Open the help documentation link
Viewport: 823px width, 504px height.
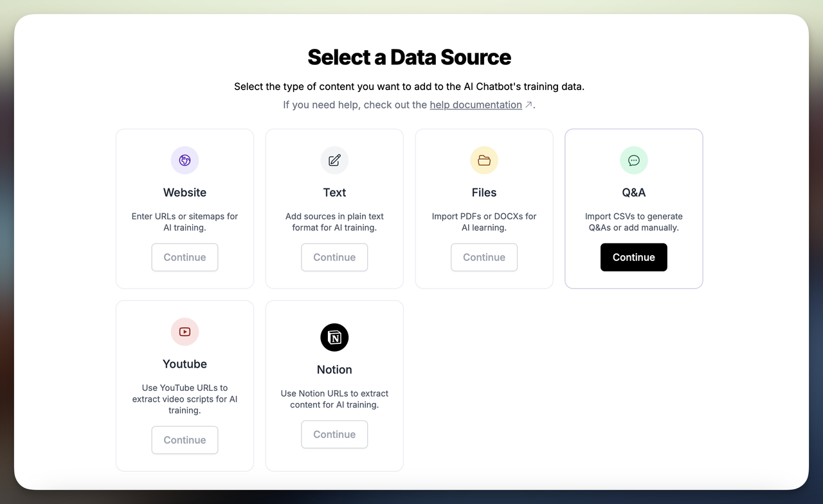tap(476, 104)
